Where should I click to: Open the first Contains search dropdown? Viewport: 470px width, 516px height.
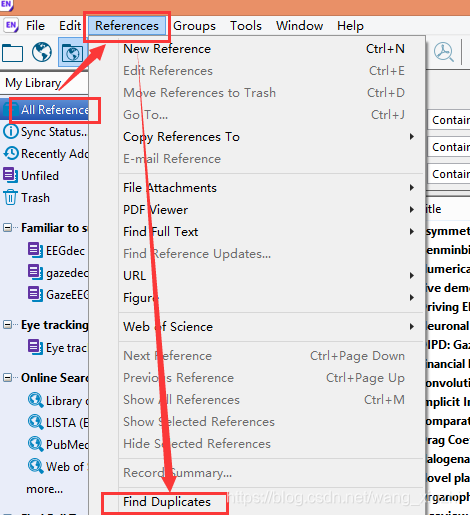coord(449,120)
